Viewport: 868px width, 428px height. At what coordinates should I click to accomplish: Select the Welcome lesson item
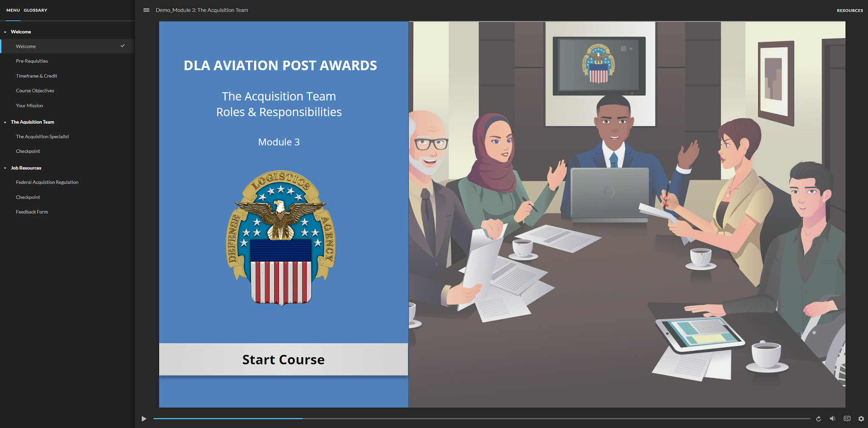point(67,46)
